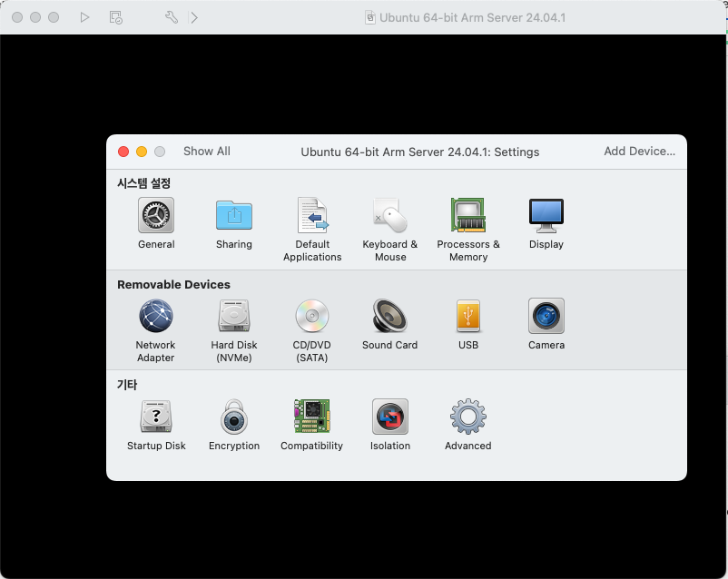728x579 pixels.
Task: Click the wrench settings icon in toolbar
Action: [x=172, y=17]
